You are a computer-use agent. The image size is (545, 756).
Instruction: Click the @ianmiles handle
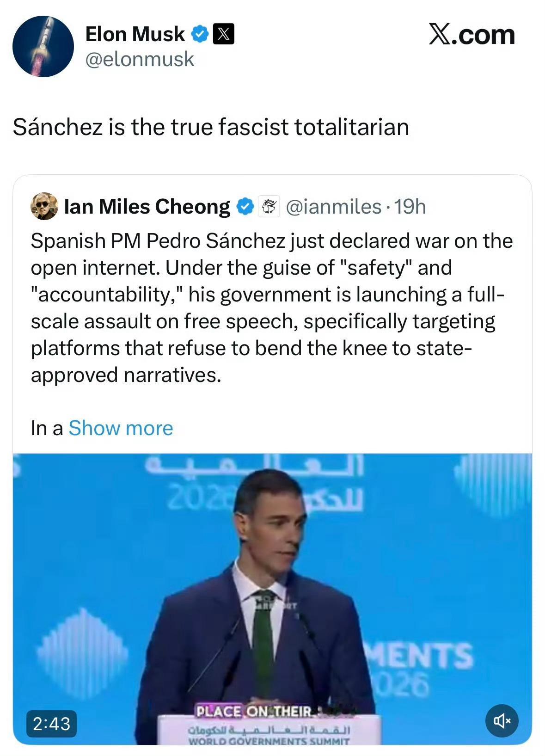(334, 207)
